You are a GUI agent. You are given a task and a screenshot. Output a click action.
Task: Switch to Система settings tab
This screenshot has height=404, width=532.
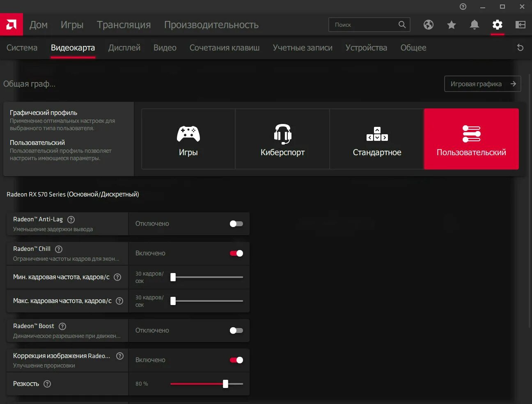coord(22,48)
